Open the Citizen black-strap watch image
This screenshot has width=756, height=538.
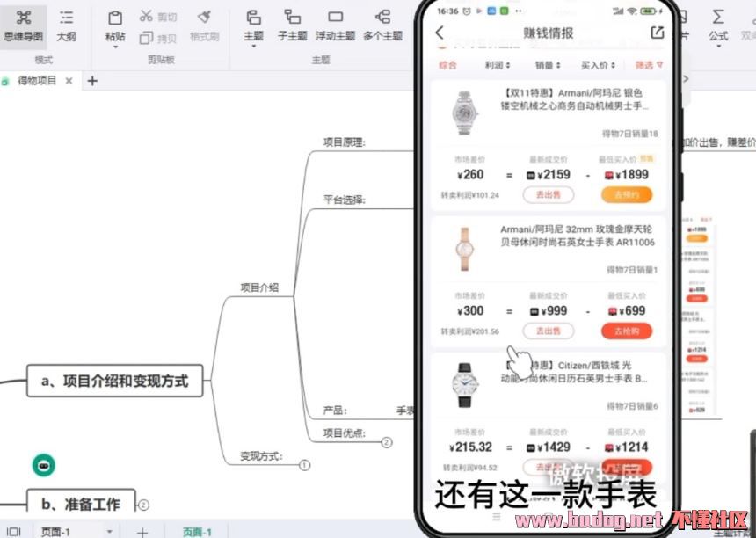point(465,385)
